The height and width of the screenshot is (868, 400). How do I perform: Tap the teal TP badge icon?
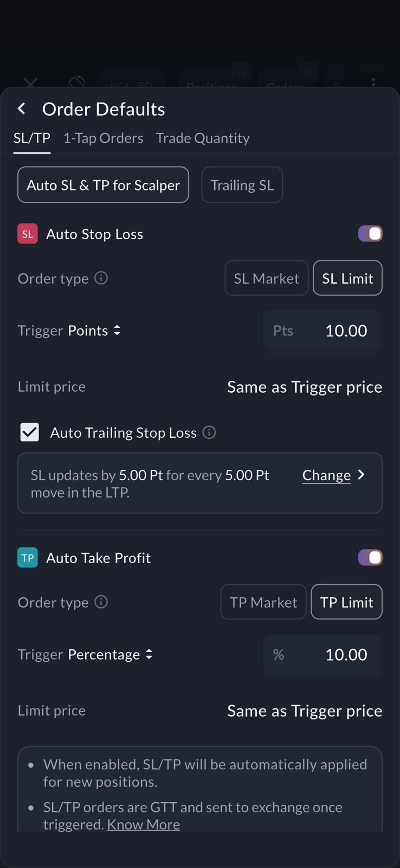28,558
